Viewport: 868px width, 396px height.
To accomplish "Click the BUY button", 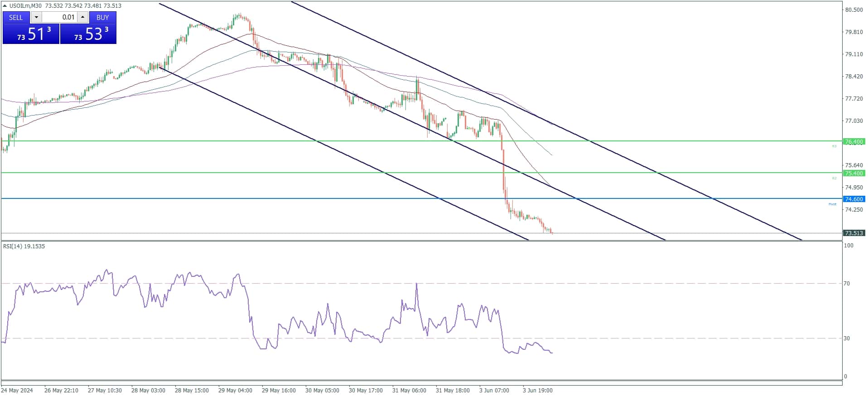I will [x=103, y=17].
